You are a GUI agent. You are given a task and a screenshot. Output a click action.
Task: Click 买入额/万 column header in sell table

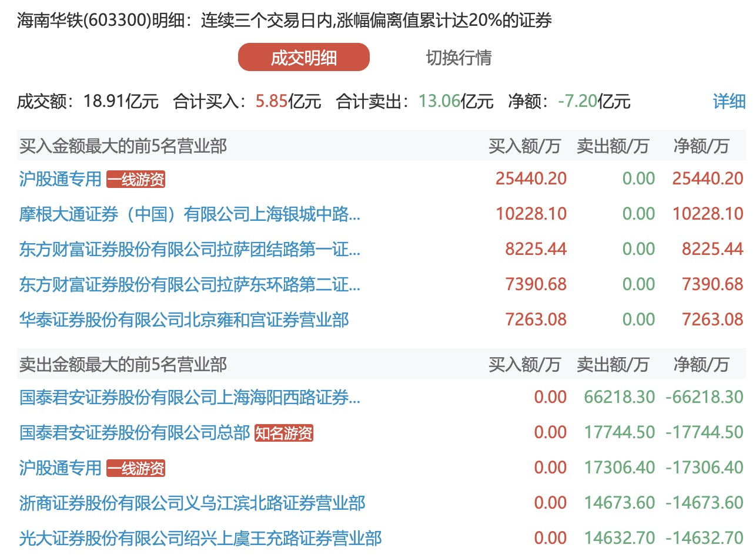click(x=525, y=364)
